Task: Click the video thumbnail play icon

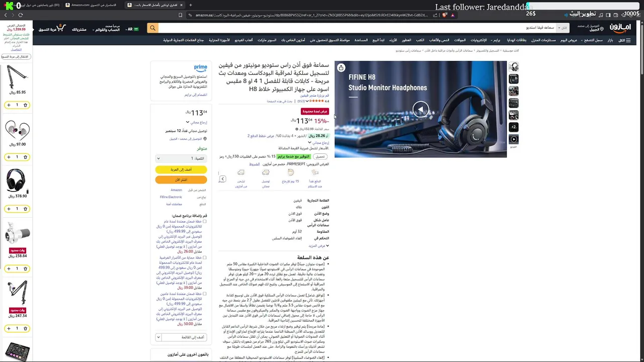Action: (x=513, y=139)
